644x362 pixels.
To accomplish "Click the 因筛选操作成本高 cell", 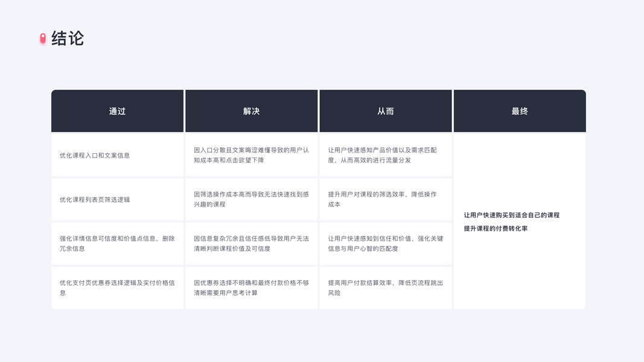I will 251,199.
